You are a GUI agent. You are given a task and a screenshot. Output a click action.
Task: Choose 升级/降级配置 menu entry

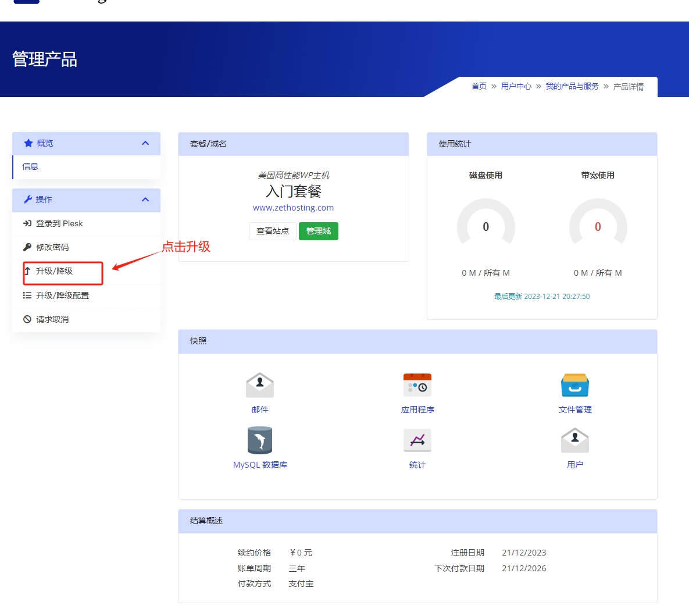[x=87, y=295]
